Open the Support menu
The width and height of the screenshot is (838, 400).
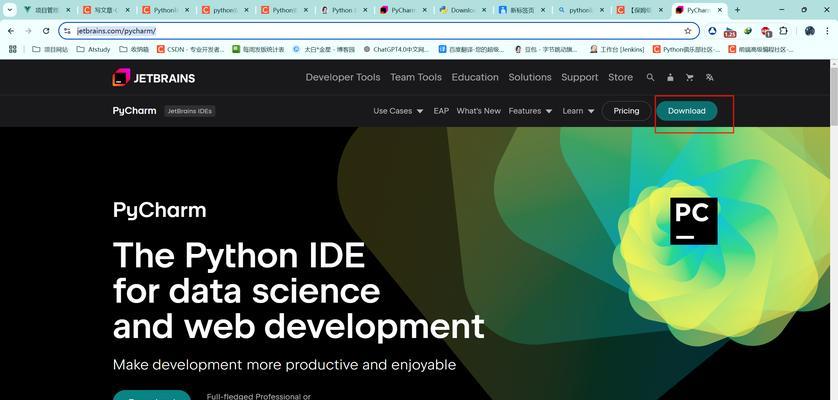580,78
